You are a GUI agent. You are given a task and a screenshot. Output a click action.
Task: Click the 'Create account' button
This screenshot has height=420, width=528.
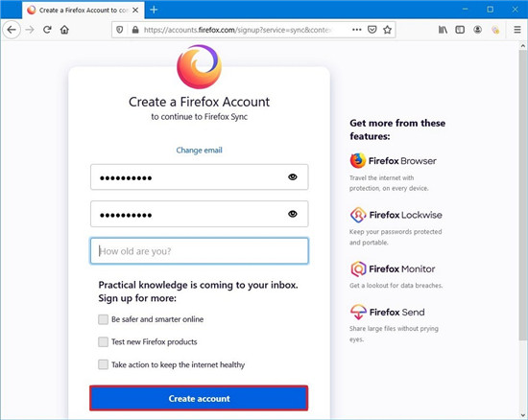tap(199, 399)
